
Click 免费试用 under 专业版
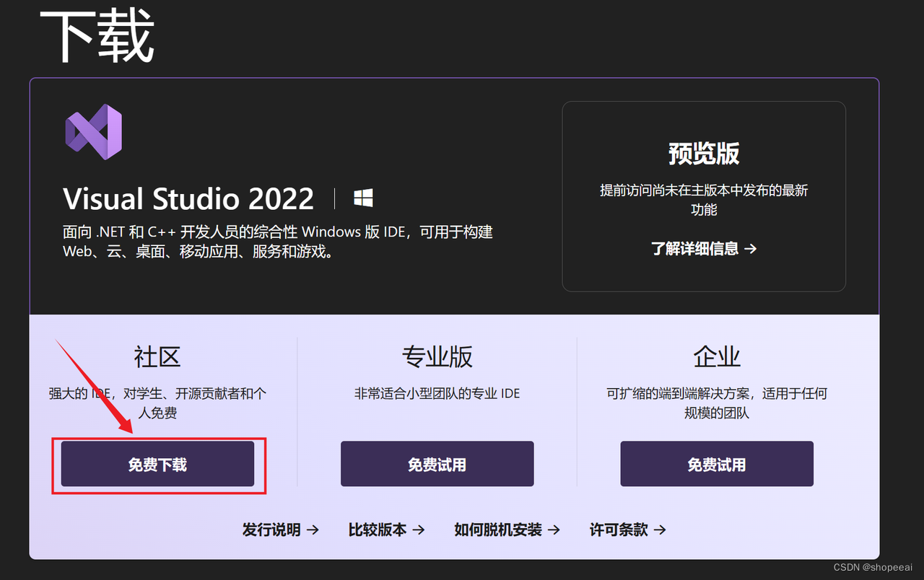point(437,464)
